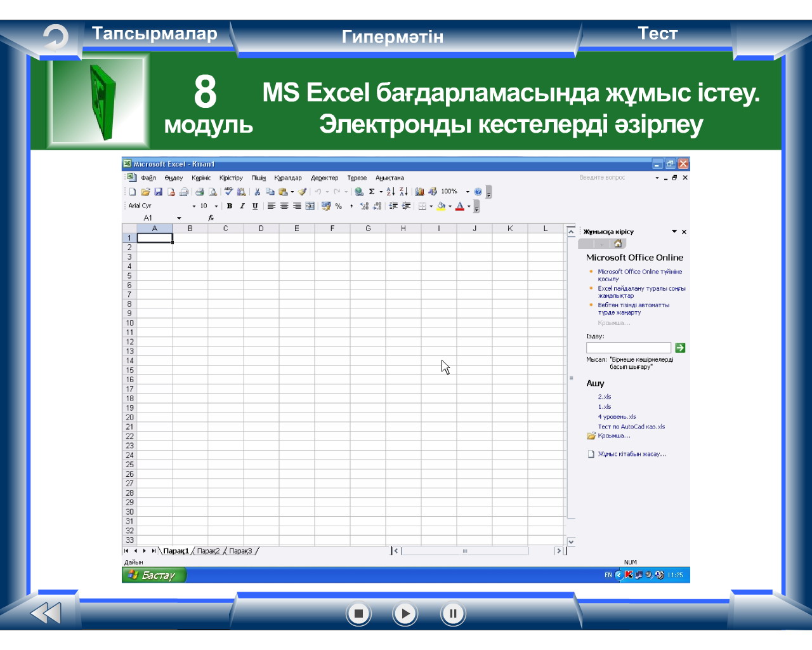Activate the Format Painter brush
812x650 pixels.
tap(302, 192)
